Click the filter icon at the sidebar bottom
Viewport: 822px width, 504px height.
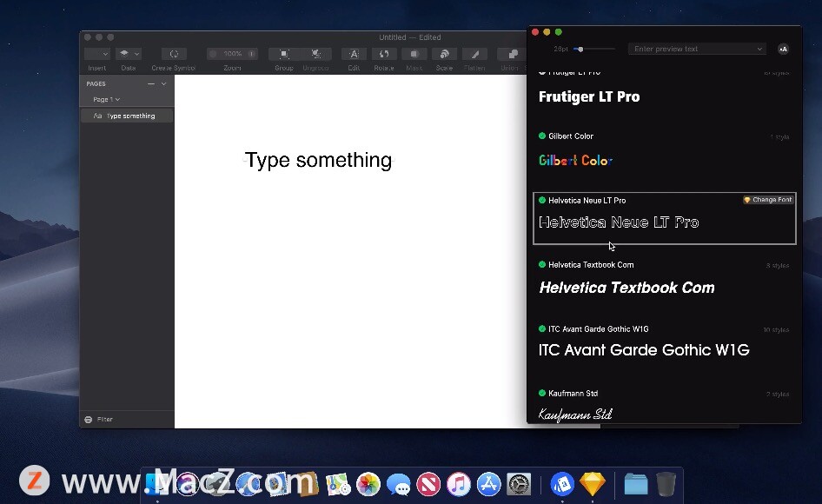[88, 419]
